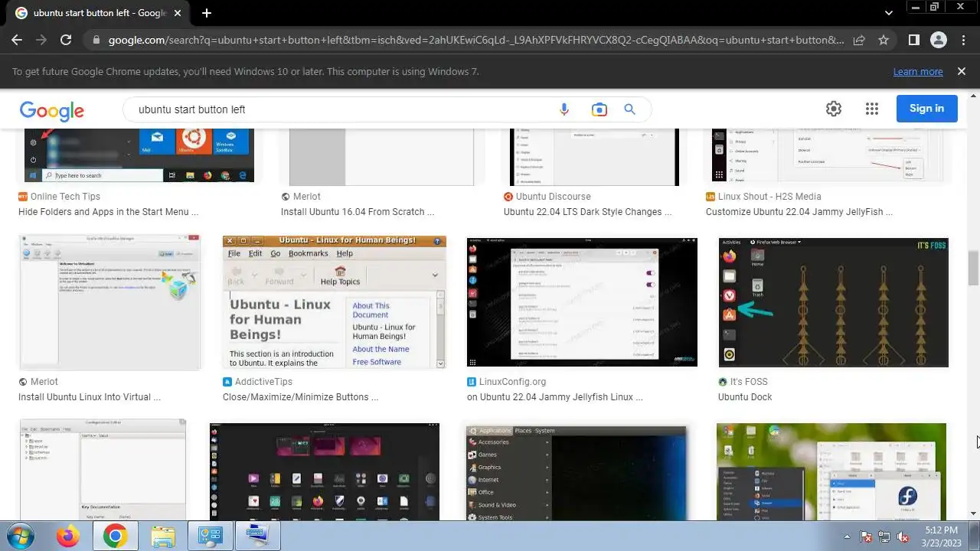Open the address bar URL field
This screenshot has width=980, height=551.
[475, 40]
